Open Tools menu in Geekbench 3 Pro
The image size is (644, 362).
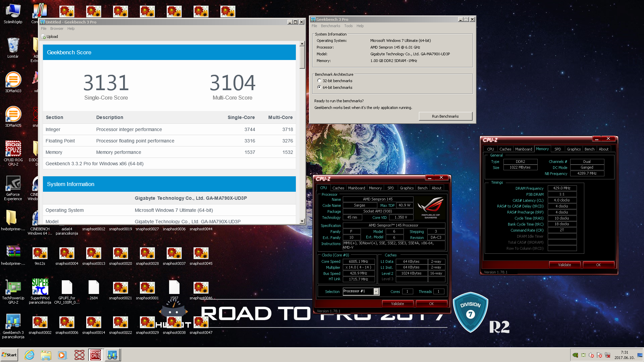click(x=348, y=26)
